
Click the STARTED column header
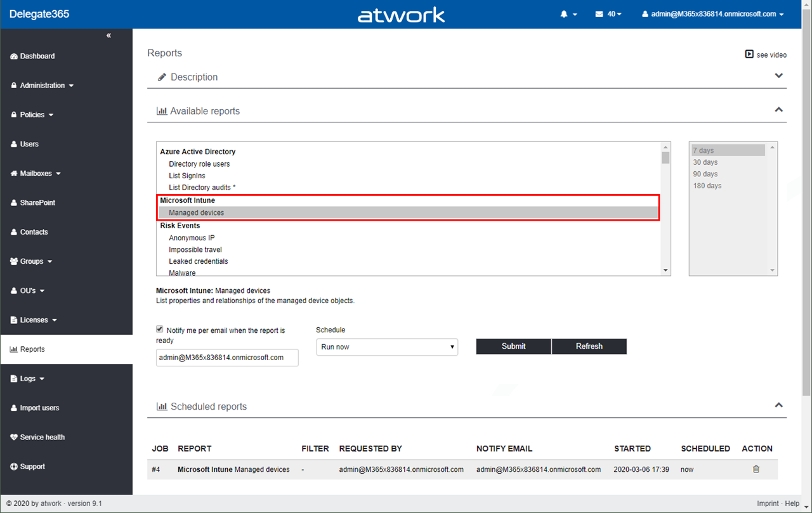pos(632,448)
